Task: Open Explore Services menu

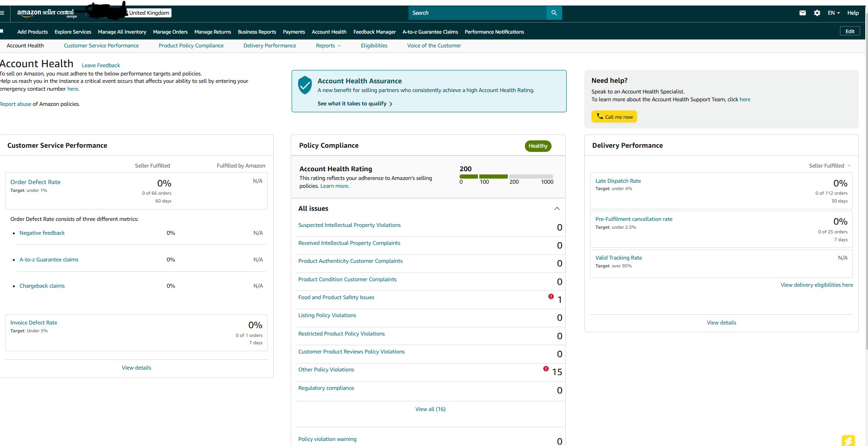Action: (x=73, y=32)
